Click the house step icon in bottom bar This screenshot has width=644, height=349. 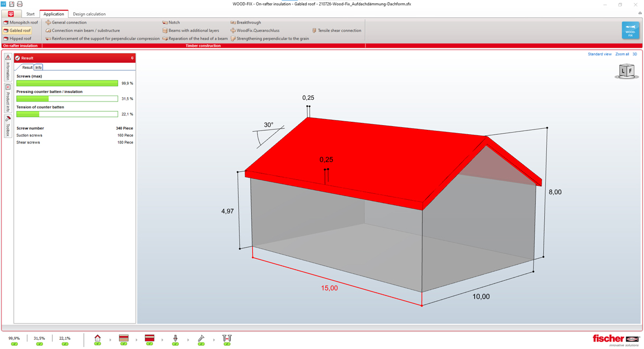[97, 338]
